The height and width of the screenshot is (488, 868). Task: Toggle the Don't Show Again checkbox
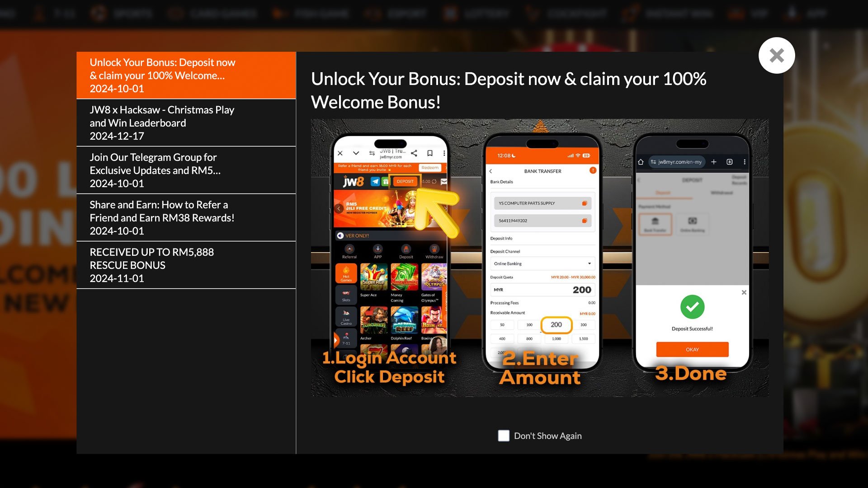pyautogui.click(x=504, y=436)
